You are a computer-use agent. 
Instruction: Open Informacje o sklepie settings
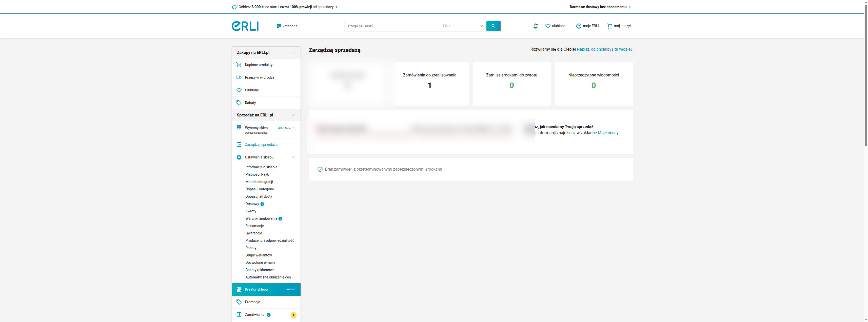(261, 167)
